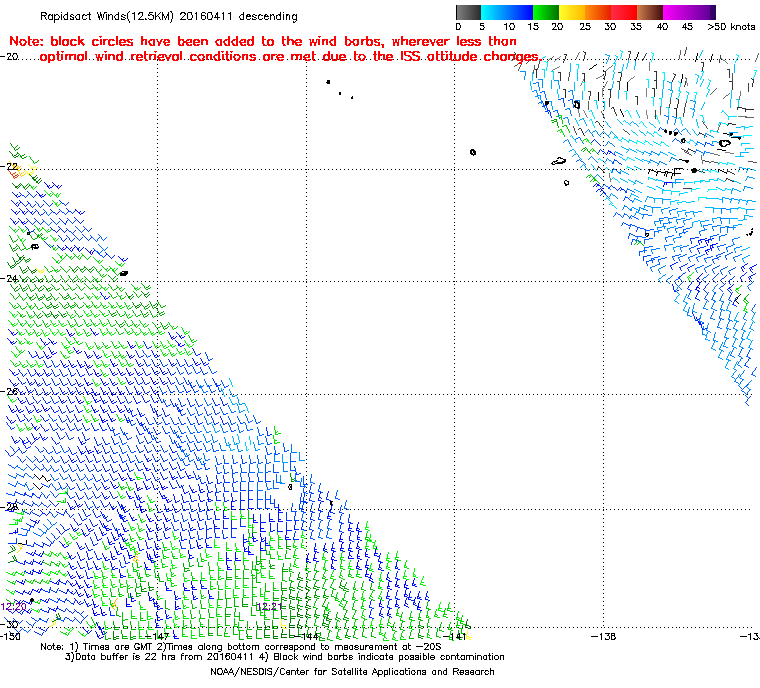Select the orange 25-30 knots legend color
Image resolution: width=760 pixels, height=688 pixels.
(599, 12)
